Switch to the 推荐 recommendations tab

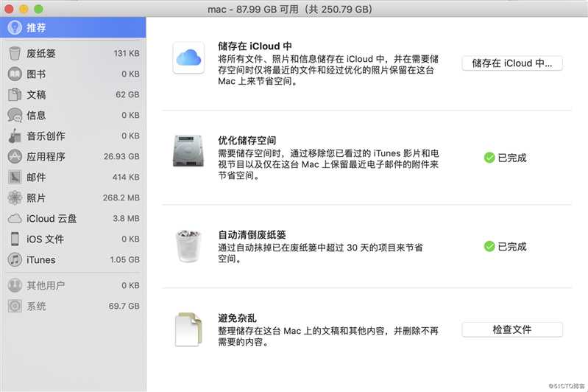pos(73,27)
